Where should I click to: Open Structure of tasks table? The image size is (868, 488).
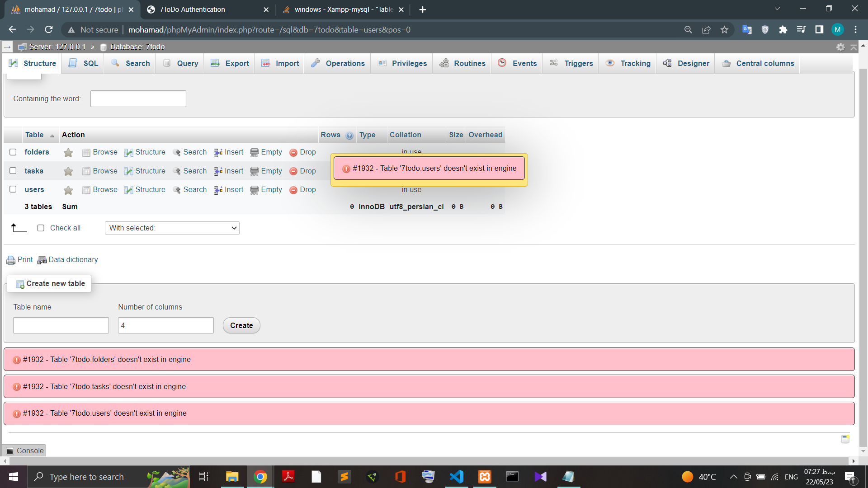(145, 171)
